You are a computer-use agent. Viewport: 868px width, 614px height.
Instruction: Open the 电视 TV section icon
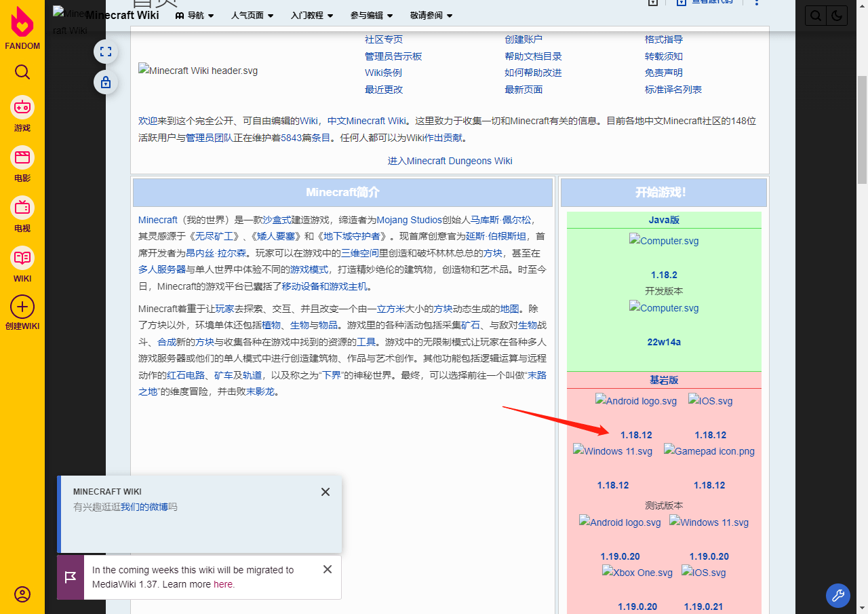[x=22, y=208]
